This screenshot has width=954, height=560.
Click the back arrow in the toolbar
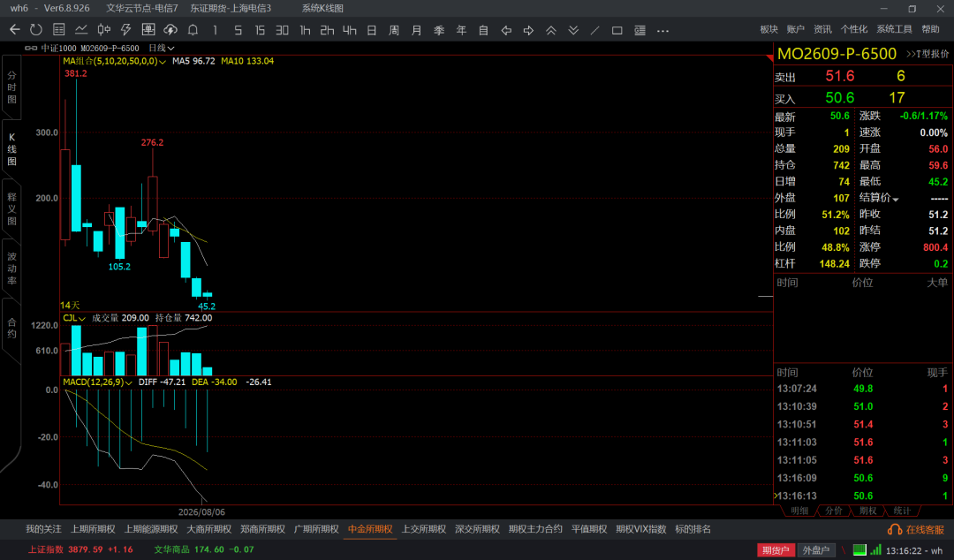[15, 30]
